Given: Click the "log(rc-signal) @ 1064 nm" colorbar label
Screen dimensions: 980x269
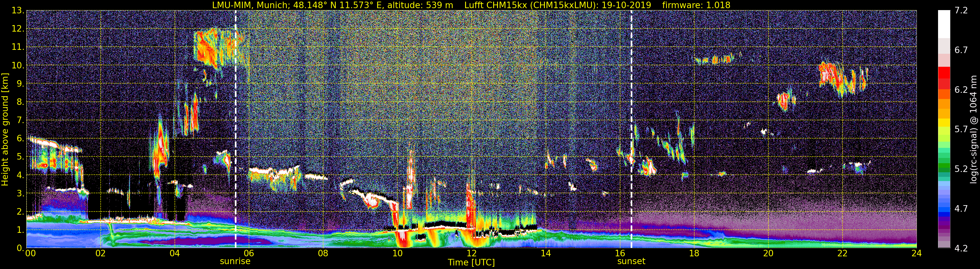Looking at the screenshot, I should [973, 129].
